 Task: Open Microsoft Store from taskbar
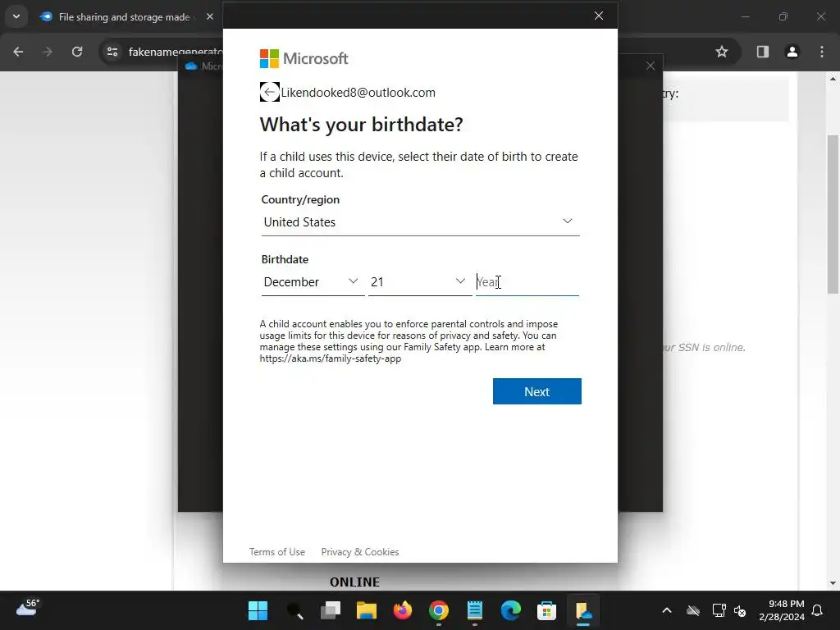[x=547, y=610]
